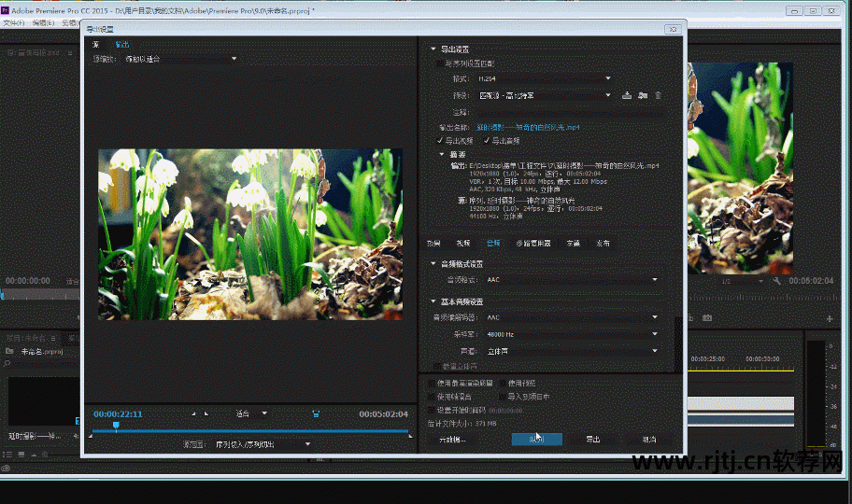Viewport: 852px width, 504px height.
Task: Click the search magnifier icon in Project panel
Action: coord(7,363)
